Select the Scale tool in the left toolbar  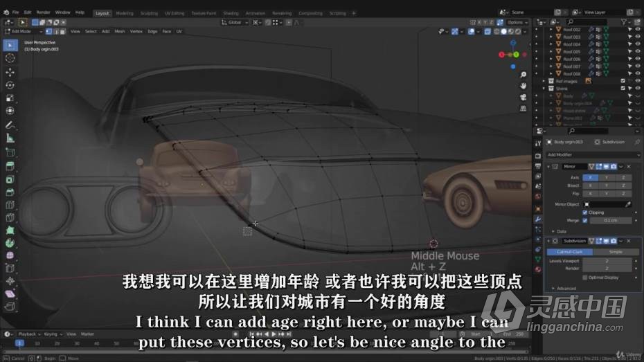10,98
